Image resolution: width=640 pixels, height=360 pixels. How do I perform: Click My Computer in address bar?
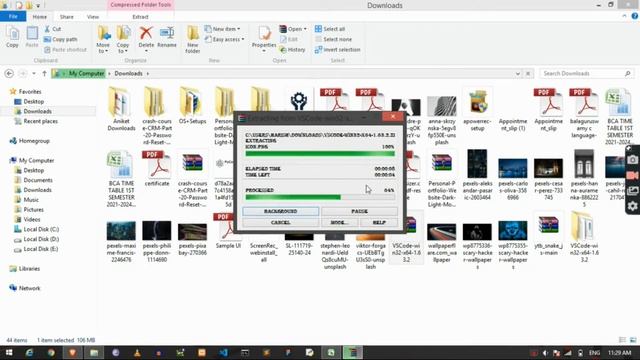86,73
